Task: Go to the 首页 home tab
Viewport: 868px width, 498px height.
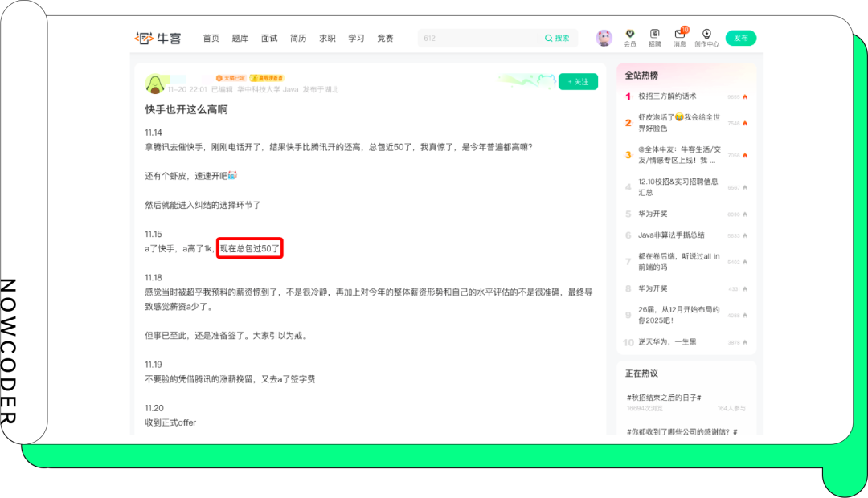Action: 211,39
